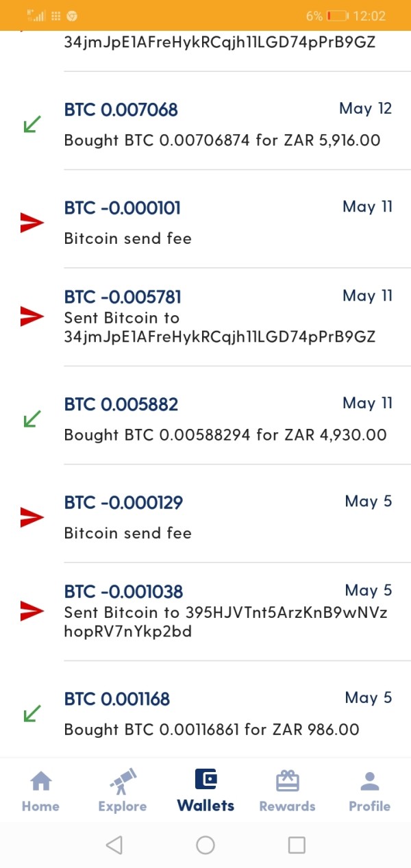411x868 pixels.
Task: Tap red send arrow beside BTC -0.005781
Action: point(32,316)
